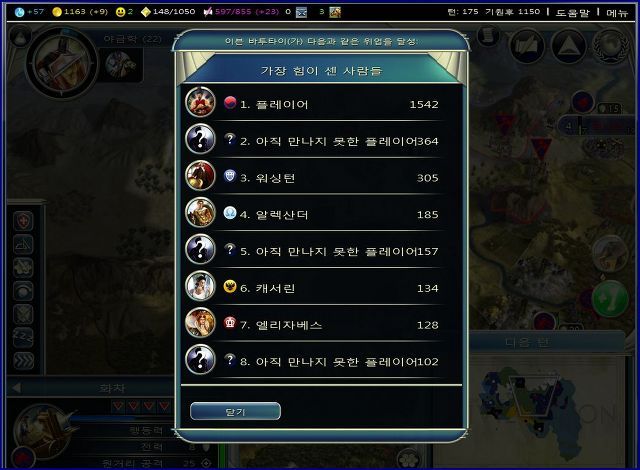The width and height of the screenshot is (640, 470).
Task: Open the 도움말 help menu
Action: 573,12
